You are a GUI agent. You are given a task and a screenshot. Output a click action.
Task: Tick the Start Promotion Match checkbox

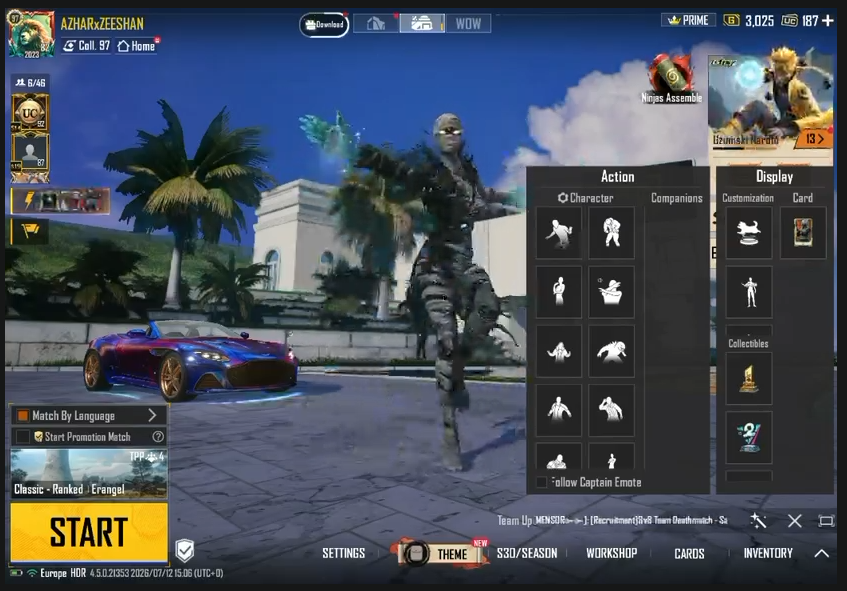pyautogui.click(x=23, y=436)
